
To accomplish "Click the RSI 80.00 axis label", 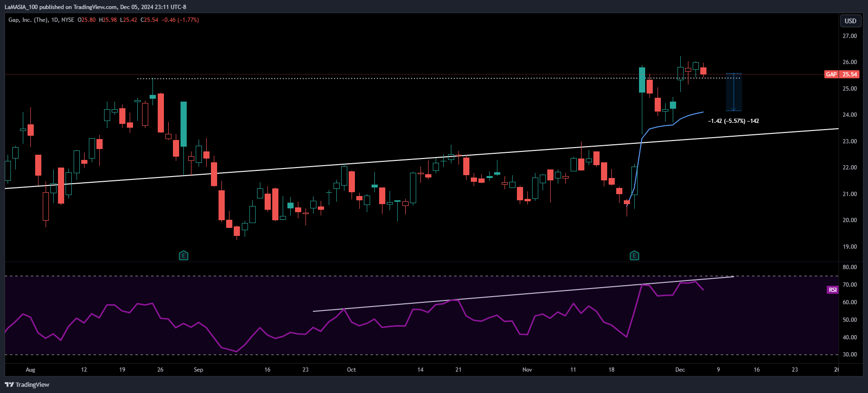I will tap(849, 267).
